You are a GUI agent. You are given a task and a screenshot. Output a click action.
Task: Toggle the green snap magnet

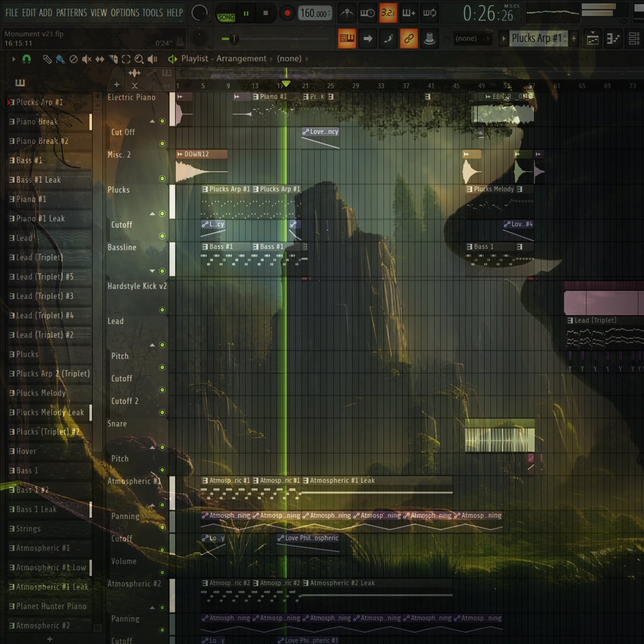pos(26,59)
